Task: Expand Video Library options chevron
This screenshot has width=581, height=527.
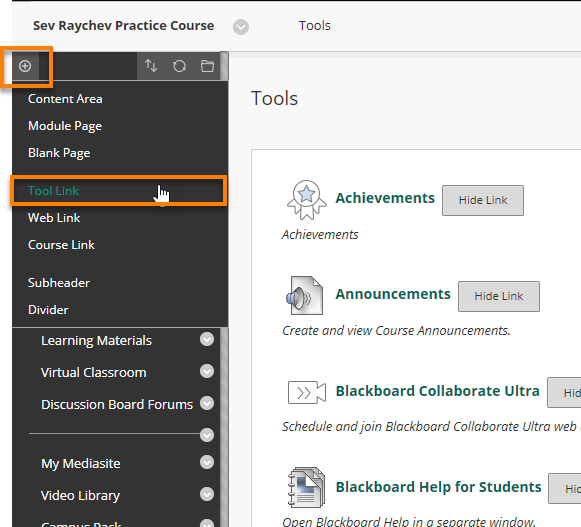Action: [207, 494]
